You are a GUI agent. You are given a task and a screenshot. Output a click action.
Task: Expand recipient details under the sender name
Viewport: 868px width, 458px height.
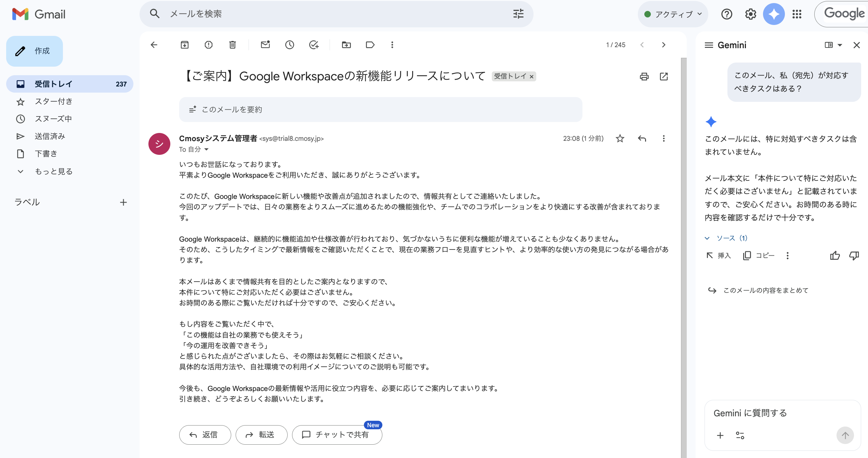click(206, 149)
